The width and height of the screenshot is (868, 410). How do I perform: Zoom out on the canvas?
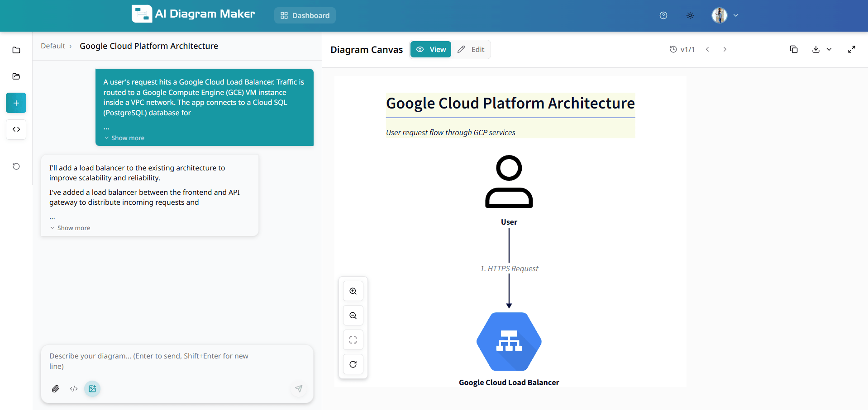coord(353,316)
